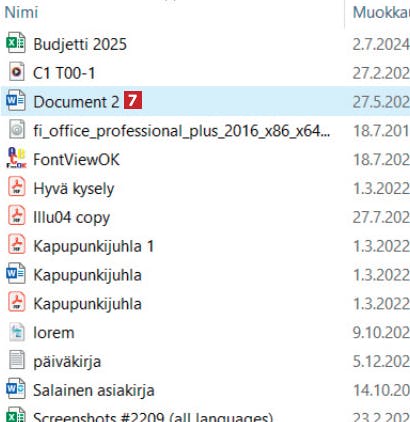
Task: Click the PDF icon beside Kapupunkijuhla 1
Action: 16,245
